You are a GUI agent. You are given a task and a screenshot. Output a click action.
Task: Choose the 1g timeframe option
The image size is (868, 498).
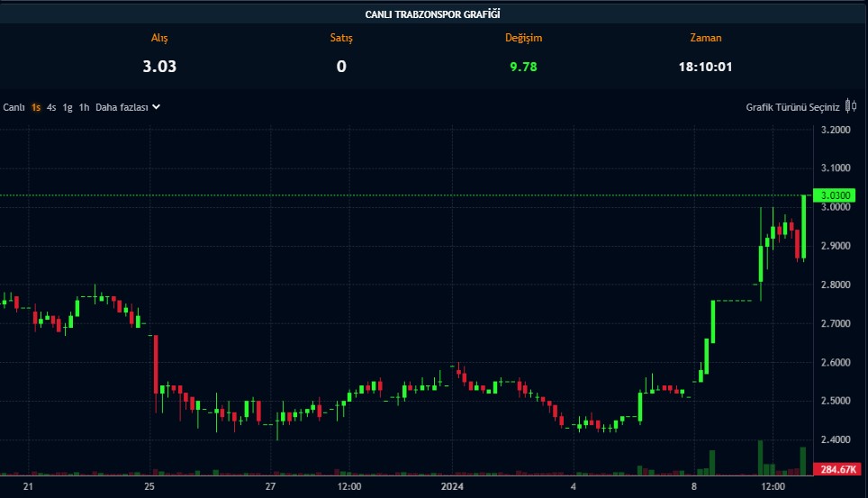point(68,107)
